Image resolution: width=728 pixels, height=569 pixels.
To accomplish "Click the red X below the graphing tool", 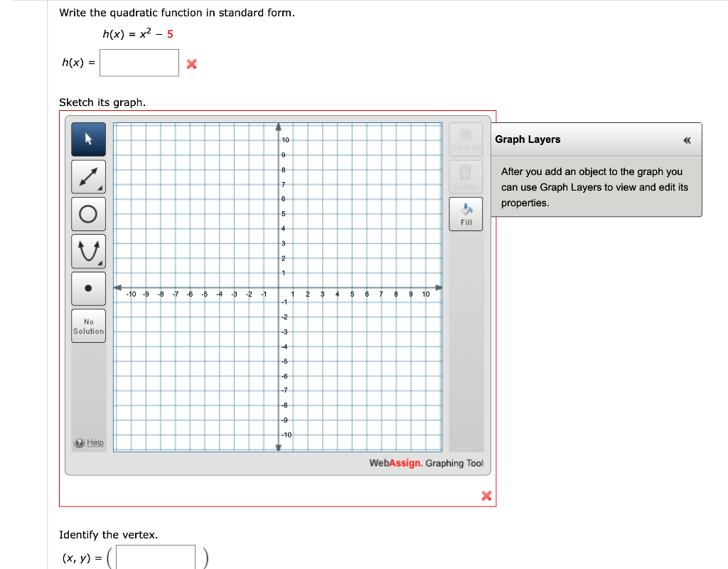I will (486, 496).
